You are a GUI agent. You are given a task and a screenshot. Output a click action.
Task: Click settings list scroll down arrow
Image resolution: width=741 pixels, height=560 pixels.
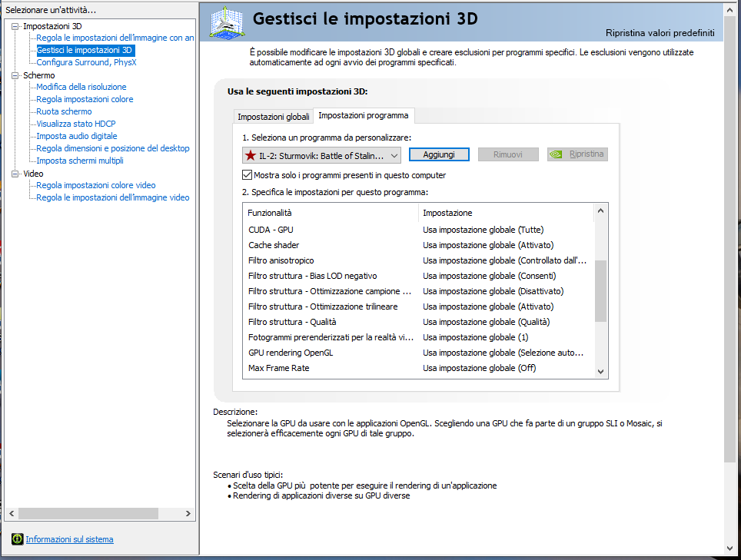point(600,372)
